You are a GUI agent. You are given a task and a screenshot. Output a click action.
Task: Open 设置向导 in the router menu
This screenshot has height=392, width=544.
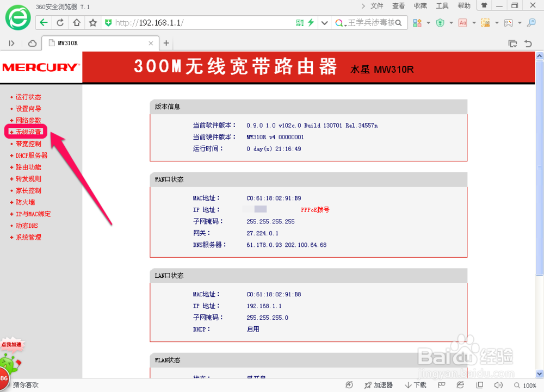coord(28,109)
